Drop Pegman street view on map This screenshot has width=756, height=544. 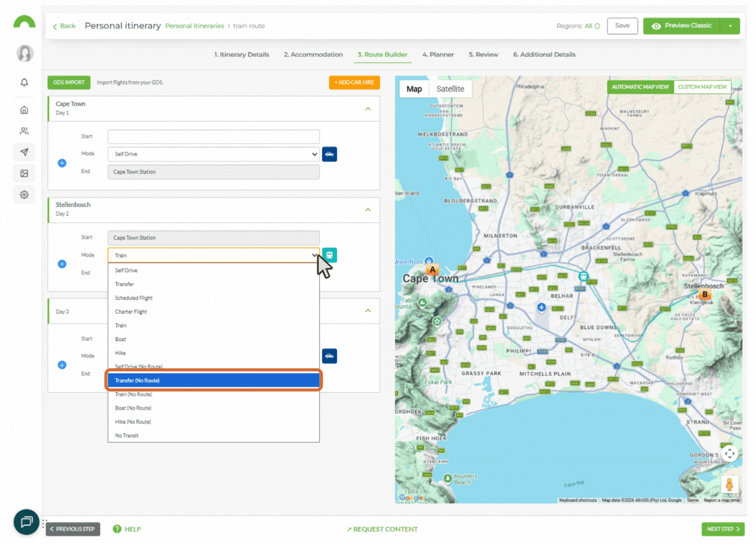pos(729,485)
